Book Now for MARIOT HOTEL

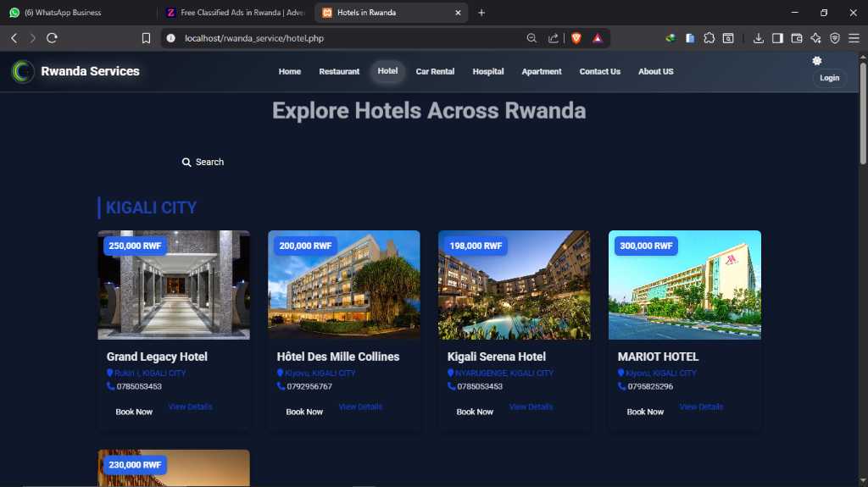pyautogui.click(x=645, y=412)
